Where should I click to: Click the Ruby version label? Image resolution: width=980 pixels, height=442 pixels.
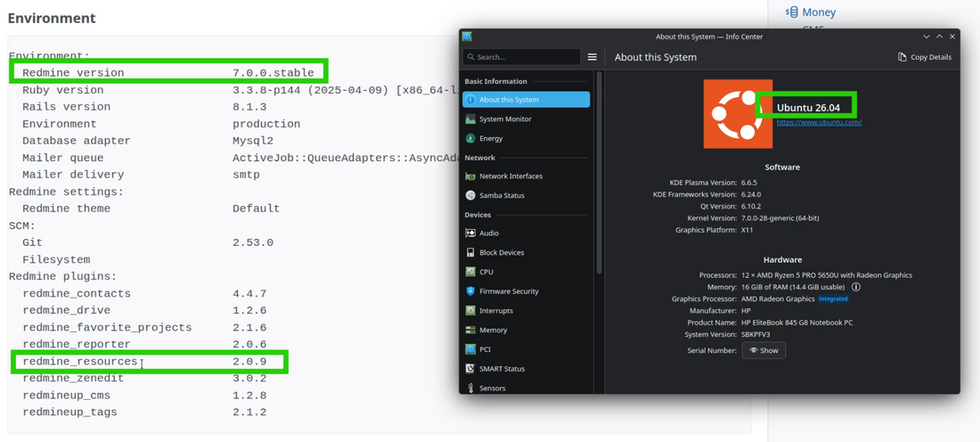(63, 90)
